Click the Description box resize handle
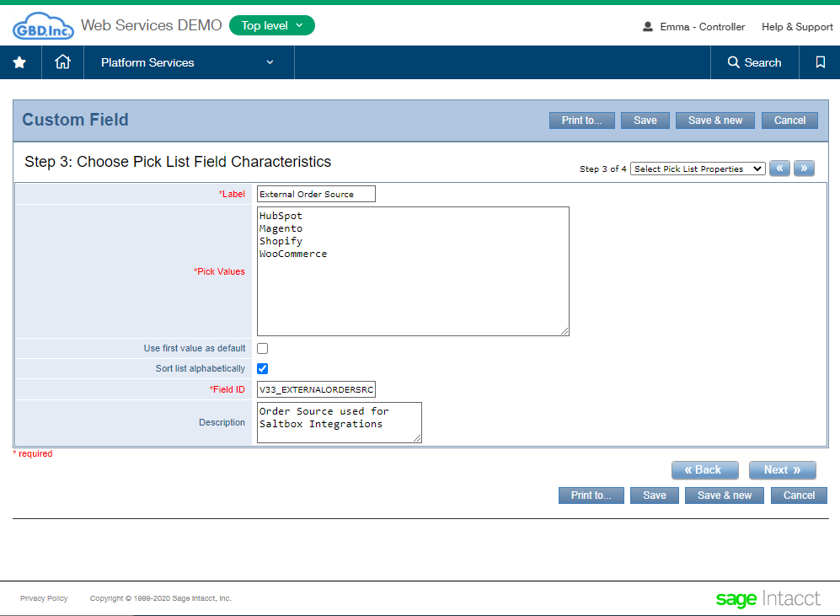Screen dimensions: 840x616 (x=417, y=438)
